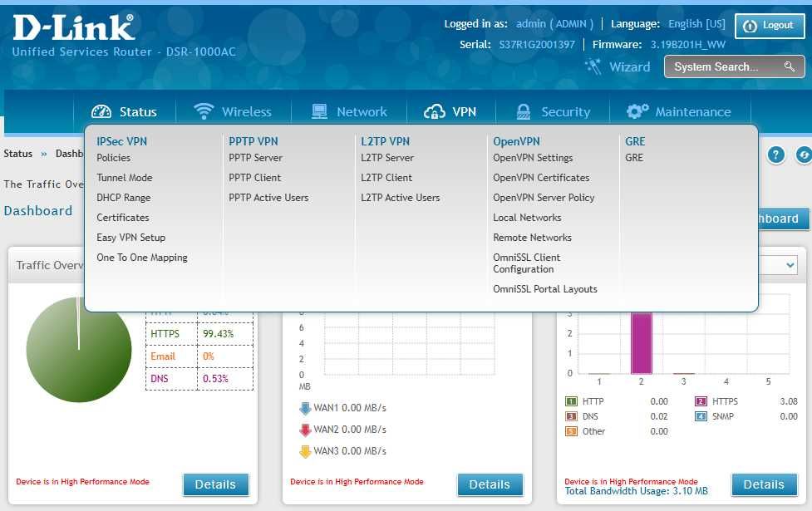
Task: Open the GRE item under GRE heading
Action: tap(634, 158)
